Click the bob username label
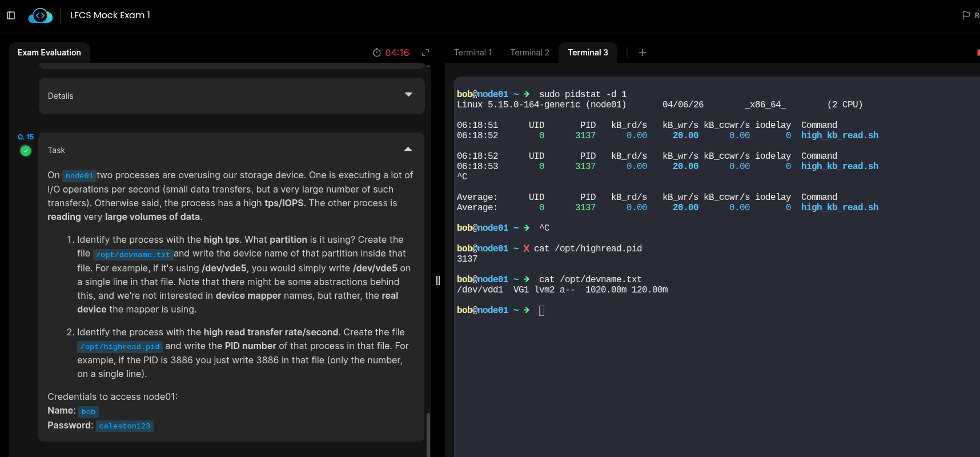This screenshot has height=457, width=980. (88, 412)
